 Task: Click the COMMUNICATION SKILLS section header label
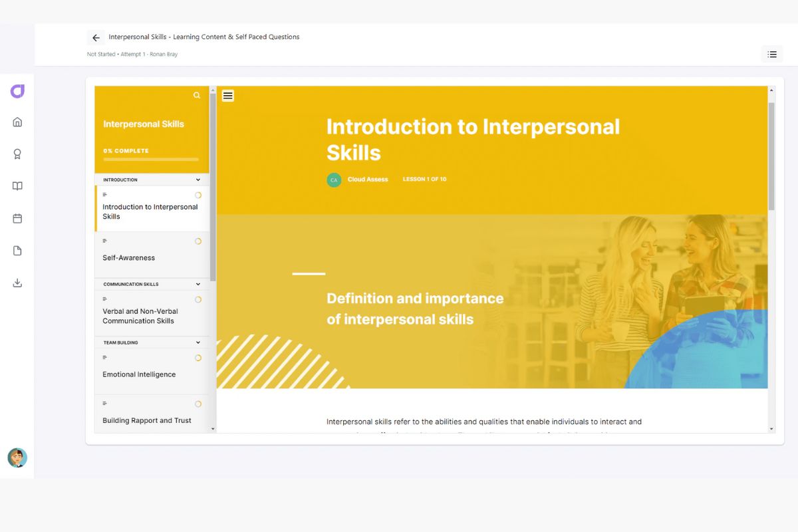[x=131, y=284]
